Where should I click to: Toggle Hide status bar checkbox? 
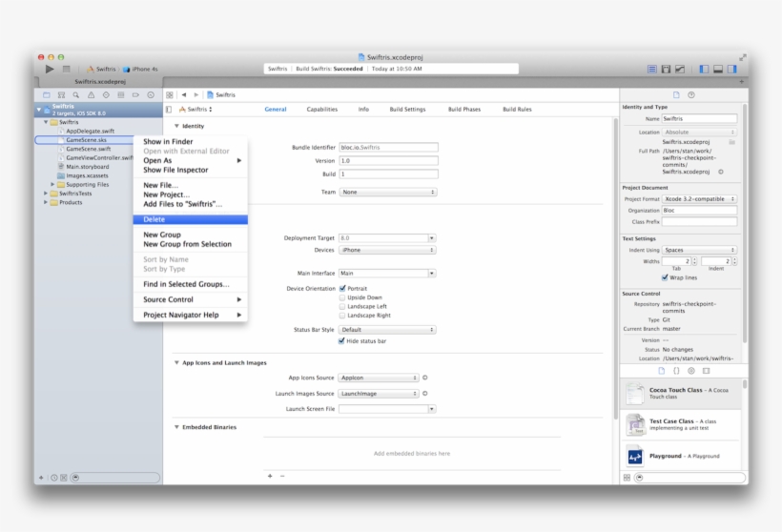(x=341, y=341)
